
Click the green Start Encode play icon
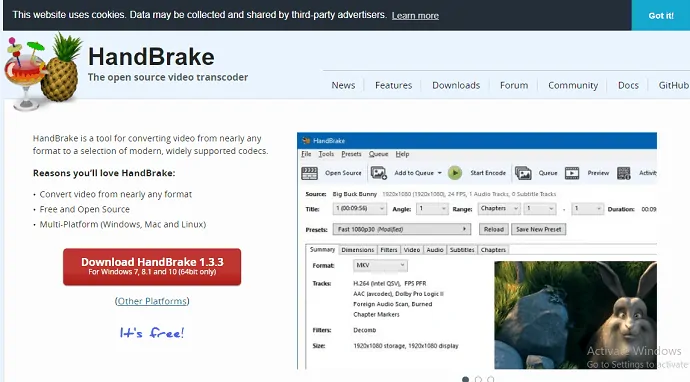(455, 173)
